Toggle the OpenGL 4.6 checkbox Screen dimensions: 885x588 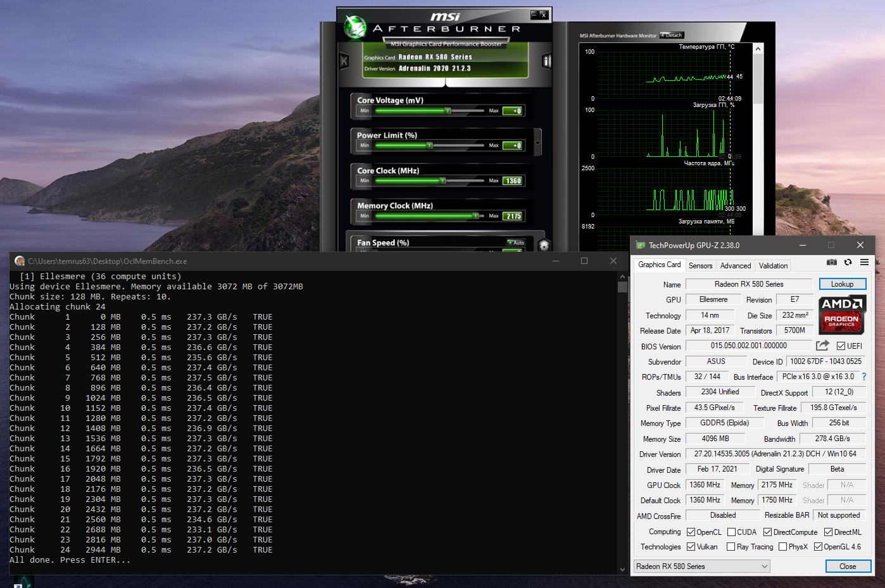[818, 547]
